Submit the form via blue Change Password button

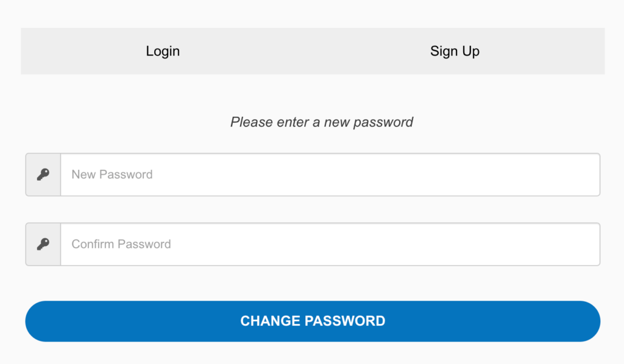click(313, 321)
